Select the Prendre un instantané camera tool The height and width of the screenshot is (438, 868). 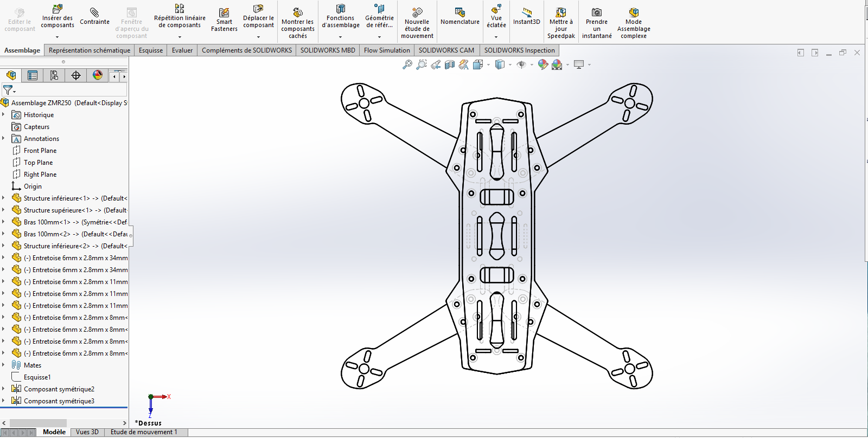(597, 23)
